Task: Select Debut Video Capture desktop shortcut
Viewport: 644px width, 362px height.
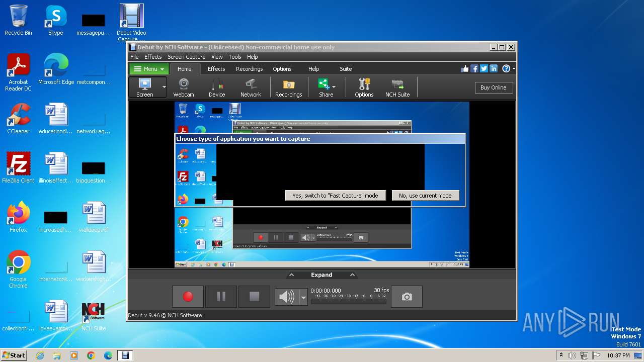Action: (131, 23)
